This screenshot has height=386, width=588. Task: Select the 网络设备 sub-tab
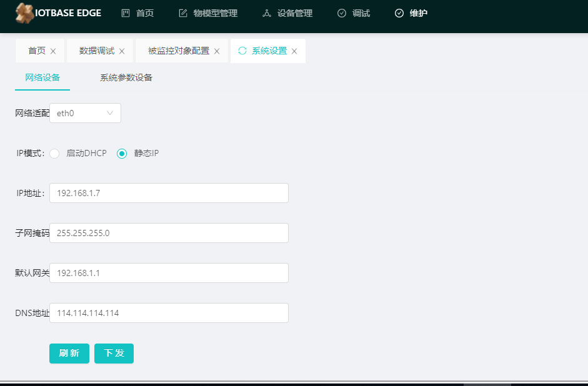(42, 78)
